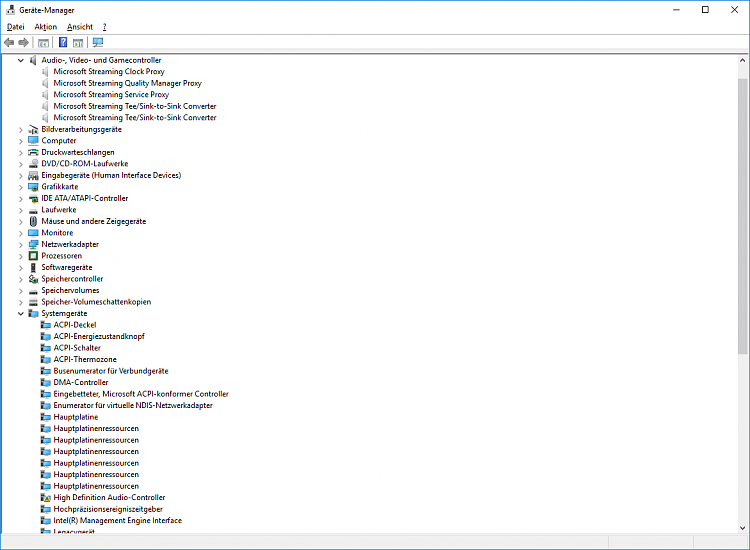The image size is (750, 550).
Task: Click the scrollbar down arrow
Action: tap(742, 528)
